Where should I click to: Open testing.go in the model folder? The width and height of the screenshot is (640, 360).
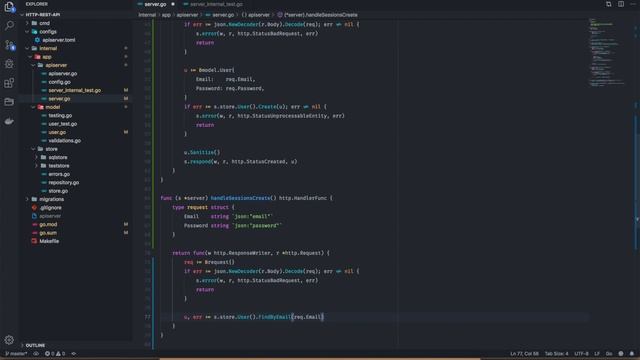(60, 116)
